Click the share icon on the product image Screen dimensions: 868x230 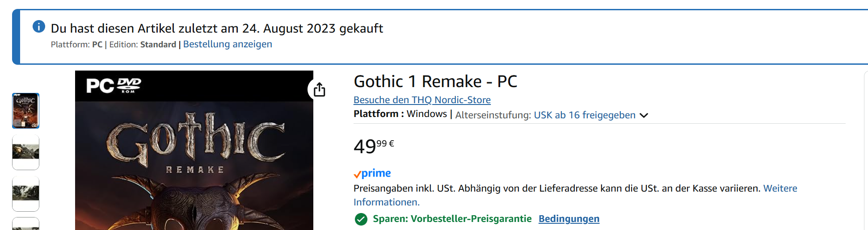tap(319, 89)
